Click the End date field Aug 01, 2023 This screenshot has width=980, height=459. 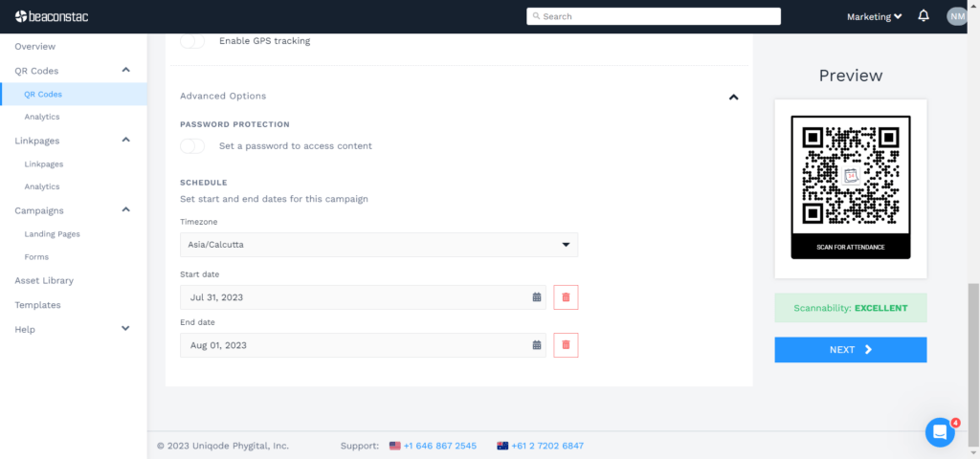coord(363,344)
